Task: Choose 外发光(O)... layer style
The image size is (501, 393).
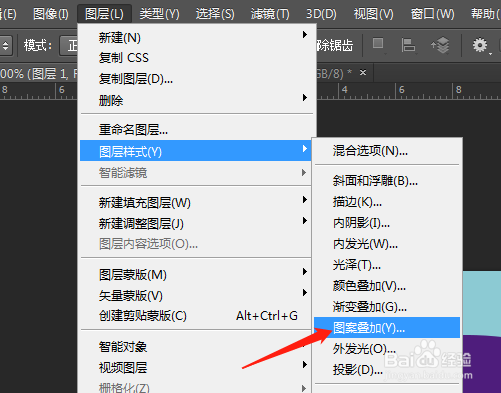Action: point(387,349)
